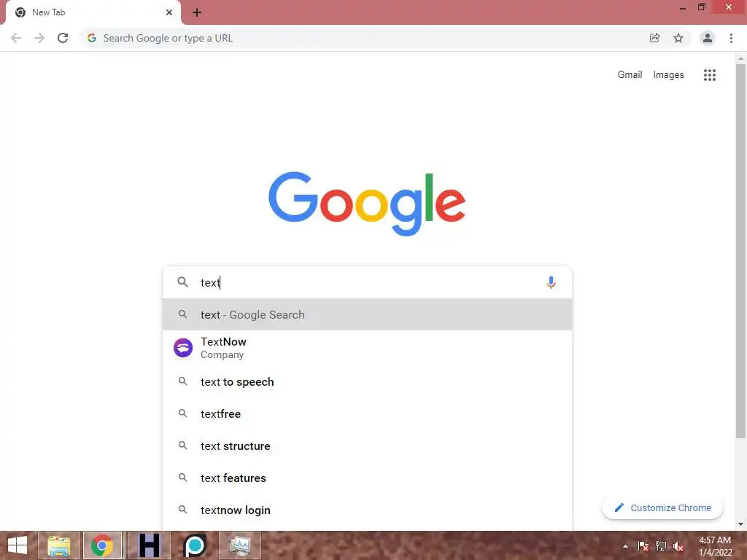Click the muted volume tray icon

tap(678, 546)
